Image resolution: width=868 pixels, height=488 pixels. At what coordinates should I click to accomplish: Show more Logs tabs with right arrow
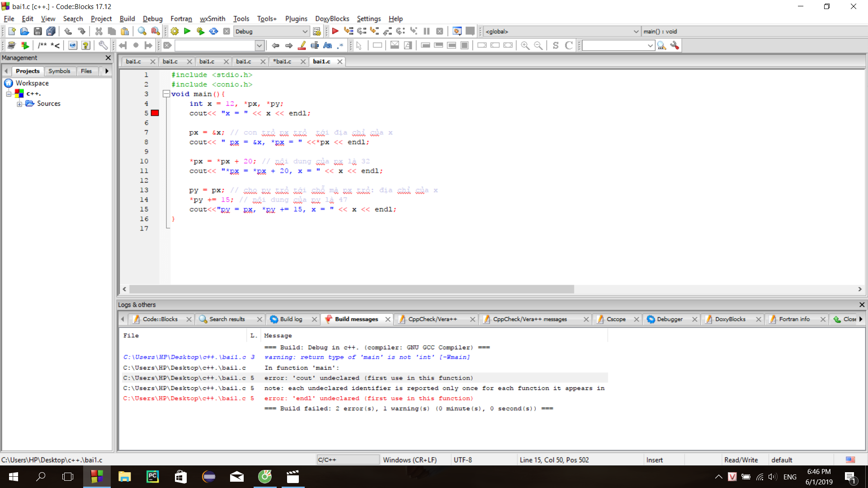tap(861, 319)
